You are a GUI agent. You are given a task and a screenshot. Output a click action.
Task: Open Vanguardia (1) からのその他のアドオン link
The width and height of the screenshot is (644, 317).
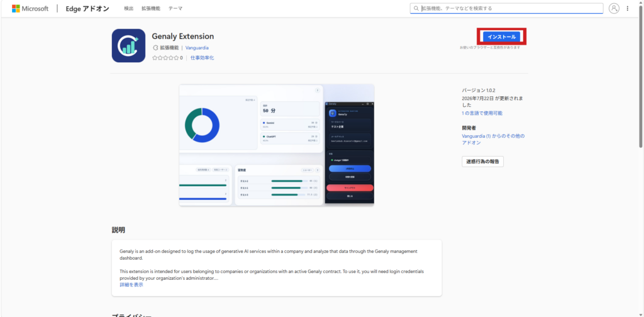(493, 139)
